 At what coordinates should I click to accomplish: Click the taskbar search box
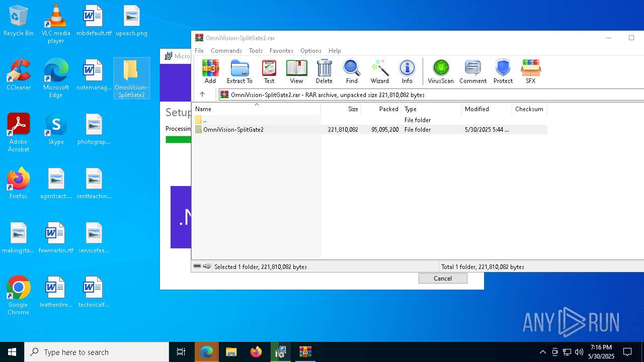97,352
